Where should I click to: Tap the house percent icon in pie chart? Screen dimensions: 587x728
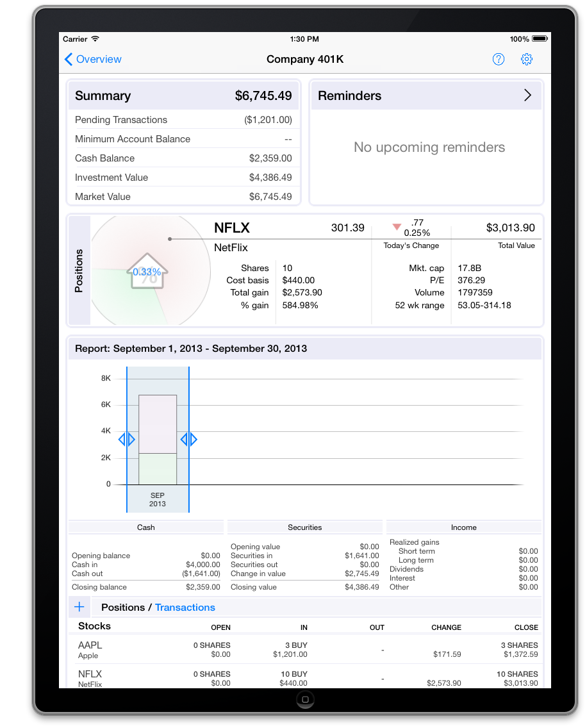[x=147, y=273]
